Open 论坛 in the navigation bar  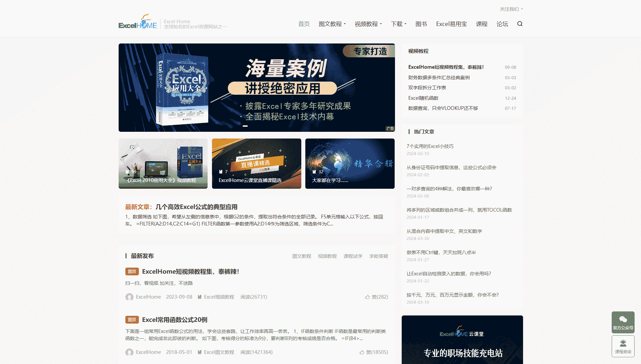(x=502, y=24)
